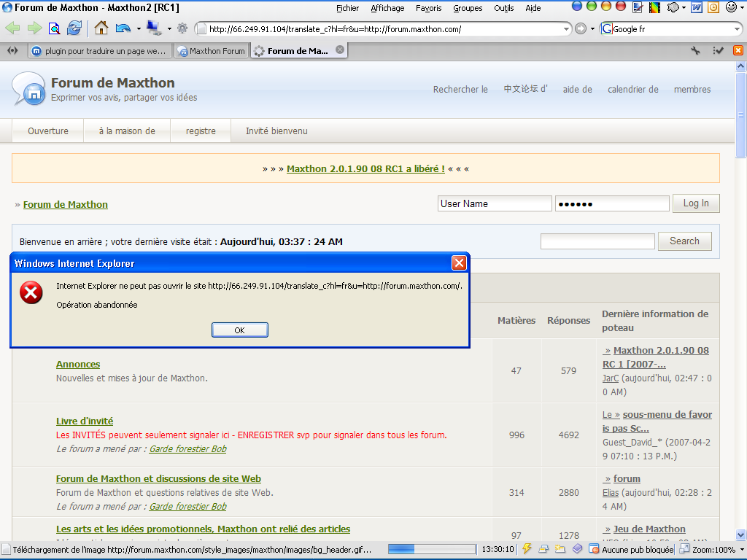Switch to the Maxthon Forum tab
Image resolution: width=747 pixels, height=560 pixels.
pyautogui.click(x=211, y=50)
